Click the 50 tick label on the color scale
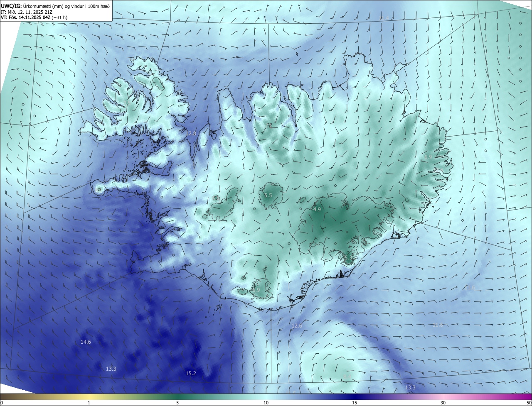The image size is (532, 406). tap(529, 403)
